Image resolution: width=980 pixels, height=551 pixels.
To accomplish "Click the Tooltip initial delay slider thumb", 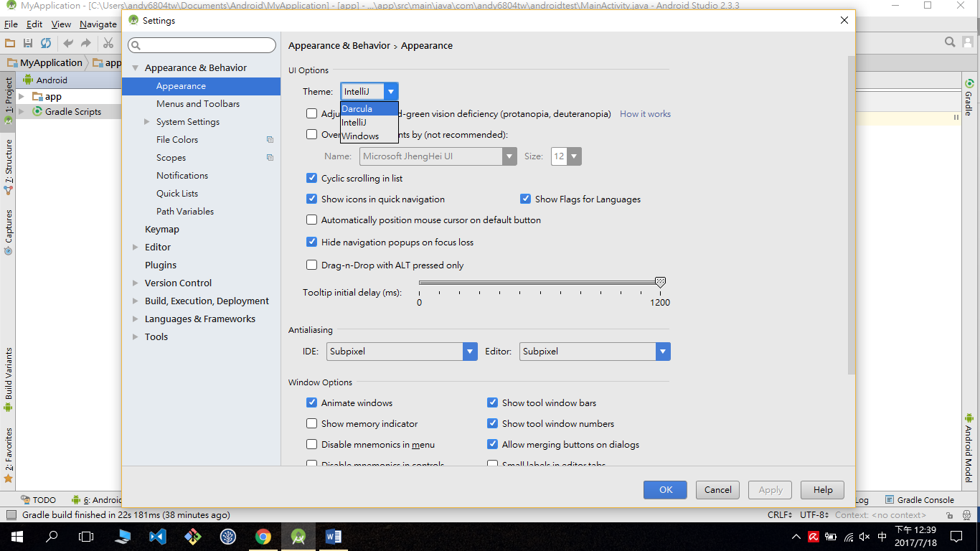I will tap(660, 283).
